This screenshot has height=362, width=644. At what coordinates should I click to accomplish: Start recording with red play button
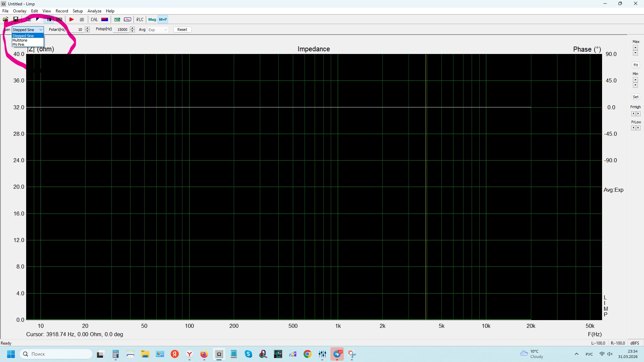click(71, 19)
